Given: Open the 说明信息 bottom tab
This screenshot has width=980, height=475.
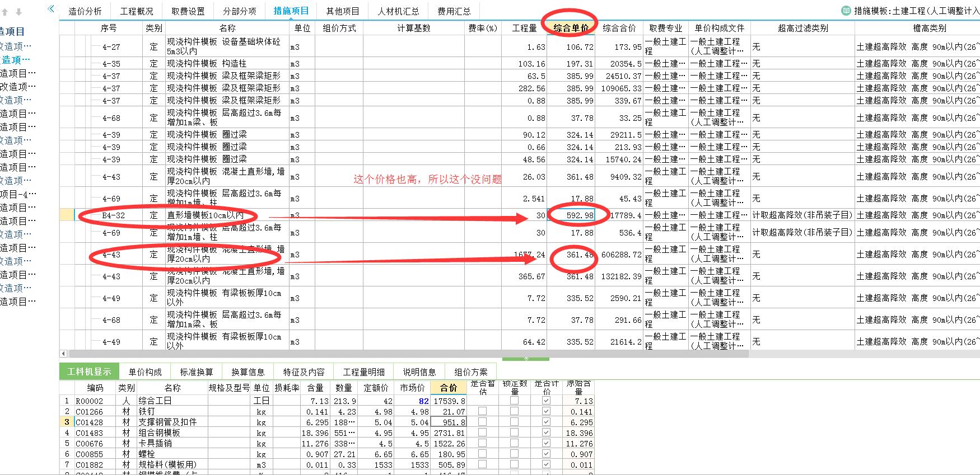Looking at the screenshot, I should pyautogui.click(x=419, y=372).
